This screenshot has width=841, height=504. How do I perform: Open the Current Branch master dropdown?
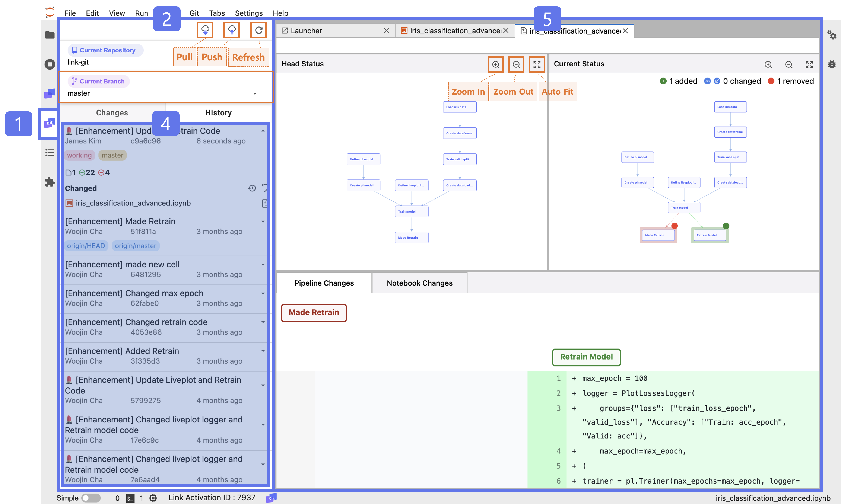254,93
